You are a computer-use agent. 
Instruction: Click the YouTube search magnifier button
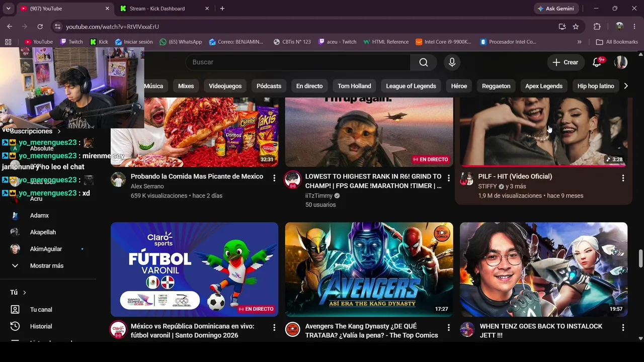[424, 62]
